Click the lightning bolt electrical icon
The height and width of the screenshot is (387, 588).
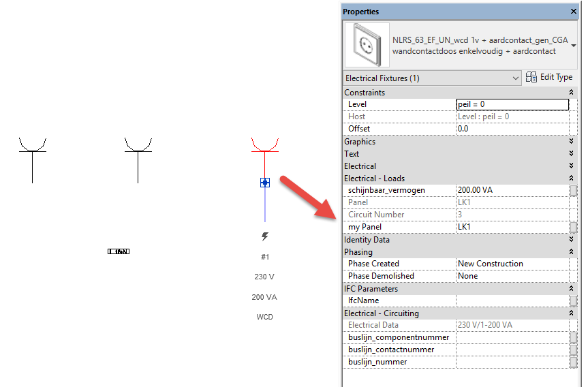(265, 236)
